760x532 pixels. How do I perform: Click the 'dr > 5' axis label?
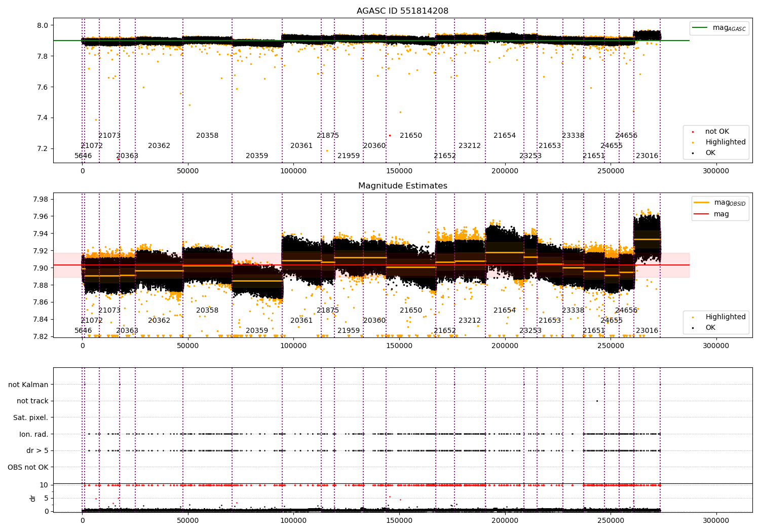click(x=37, y=451)
